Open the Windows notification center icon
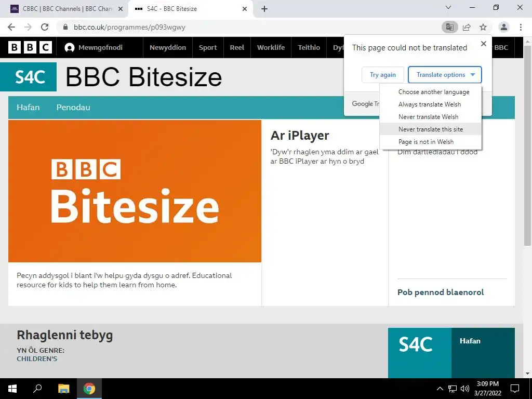The width and height of the screenshot is (532, 399). (x=515, y=389)
